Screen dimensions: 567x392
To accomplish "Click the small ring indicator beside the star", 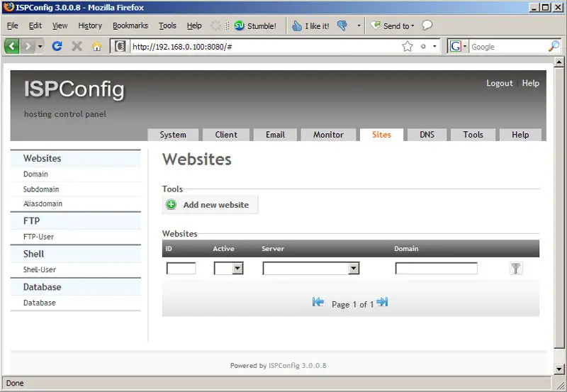I will coord(423,46).
